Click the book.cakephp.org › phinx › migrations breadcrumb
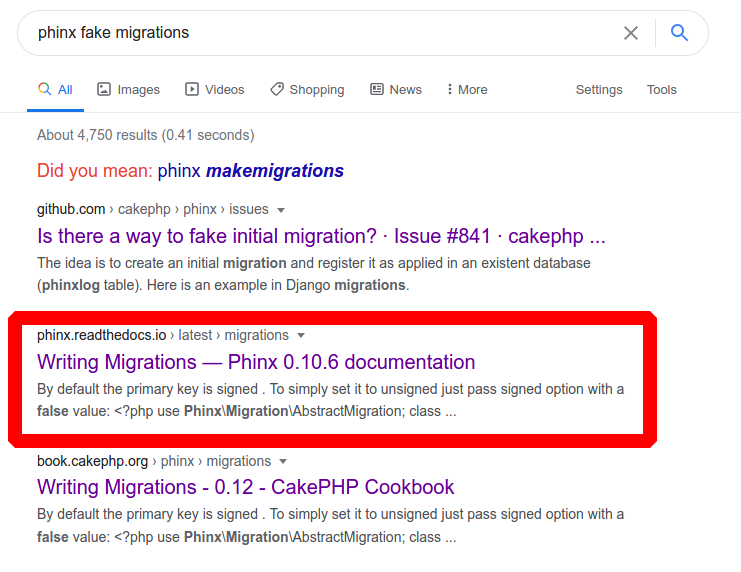The width and height of the screenshot is (741, 572). pos(154,461)
